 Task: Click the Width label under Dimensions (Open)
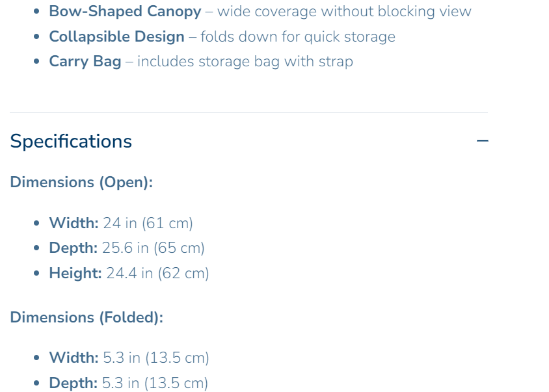click(74, 223)
